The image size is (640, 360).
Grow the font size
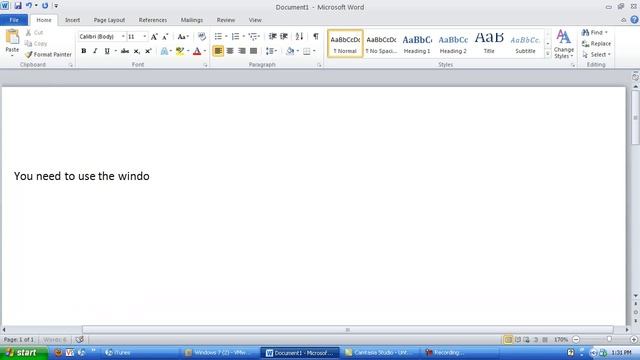point(154,37)
